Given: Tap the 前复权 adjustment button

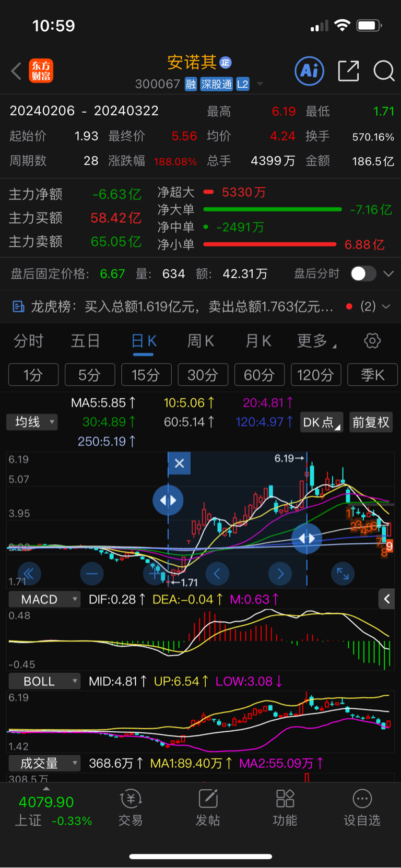Looking at the screenshot, I should pos(371,422).
